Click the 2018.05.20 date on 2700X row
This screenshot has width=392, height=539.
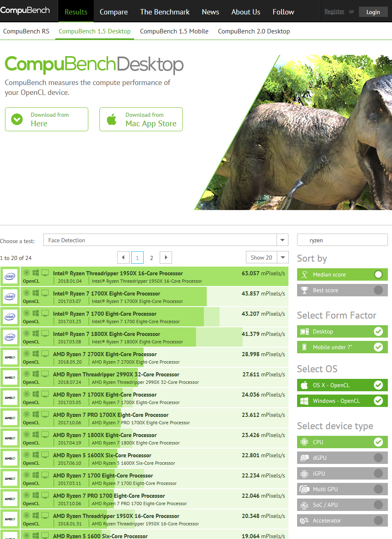pos(70,362)
